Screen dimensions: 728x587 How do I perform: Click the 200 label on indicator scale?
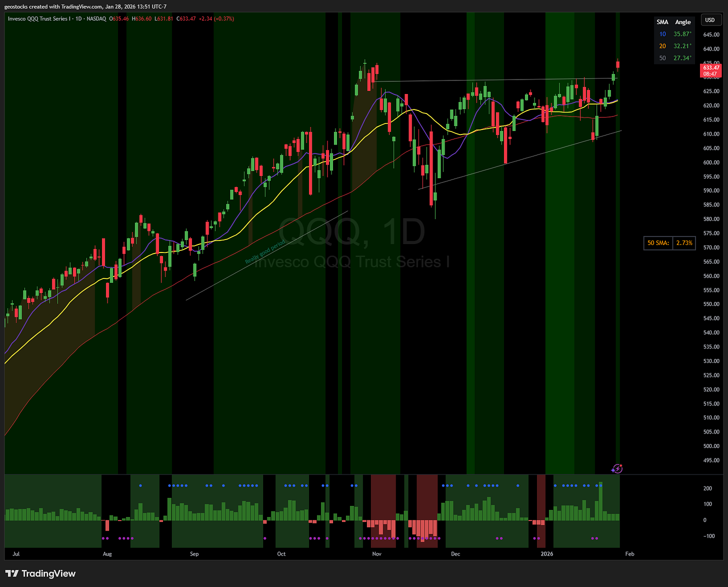(x=707, y=488)
